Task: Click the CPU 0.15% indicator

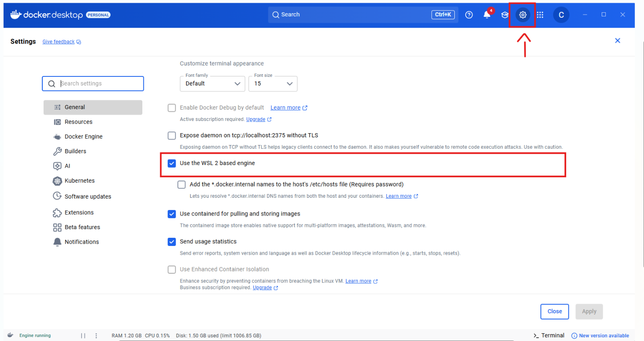Action: (157, 336)
